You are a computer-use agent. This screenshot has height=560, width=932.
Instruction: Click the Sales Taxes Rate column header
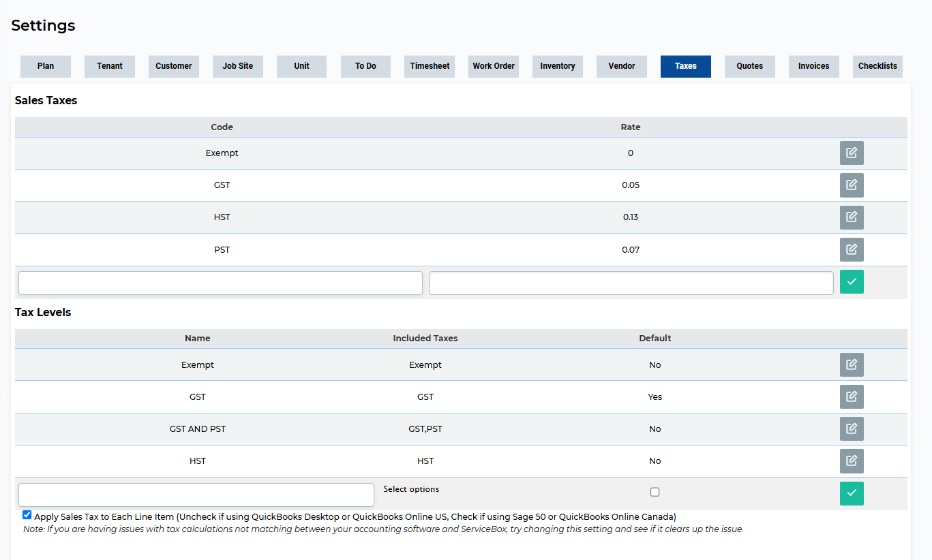pos(631,127)
